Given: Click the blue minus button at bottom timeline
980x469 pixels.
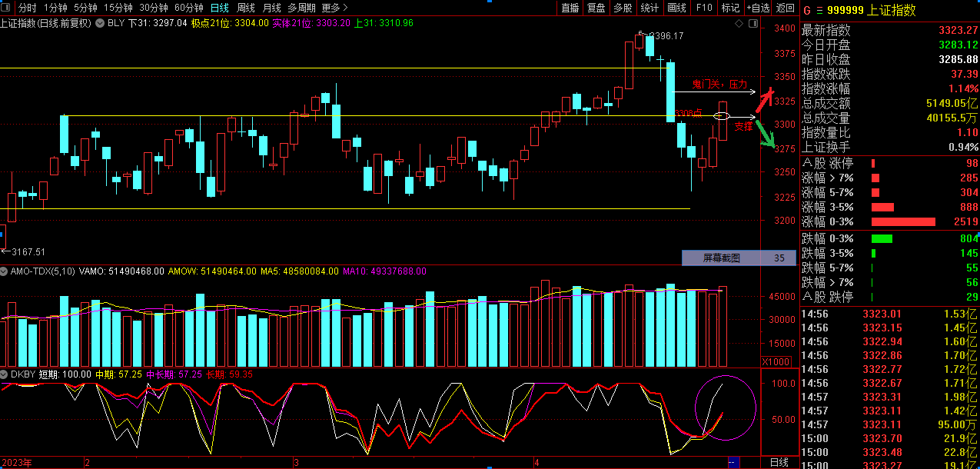Looking at the screenshot, I should [x=733, y=462].
